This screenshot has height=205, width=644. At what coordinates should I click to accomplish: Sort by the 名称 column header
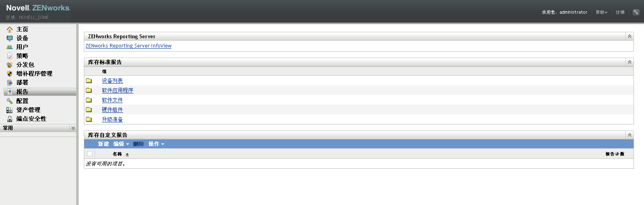pos(117,154)
